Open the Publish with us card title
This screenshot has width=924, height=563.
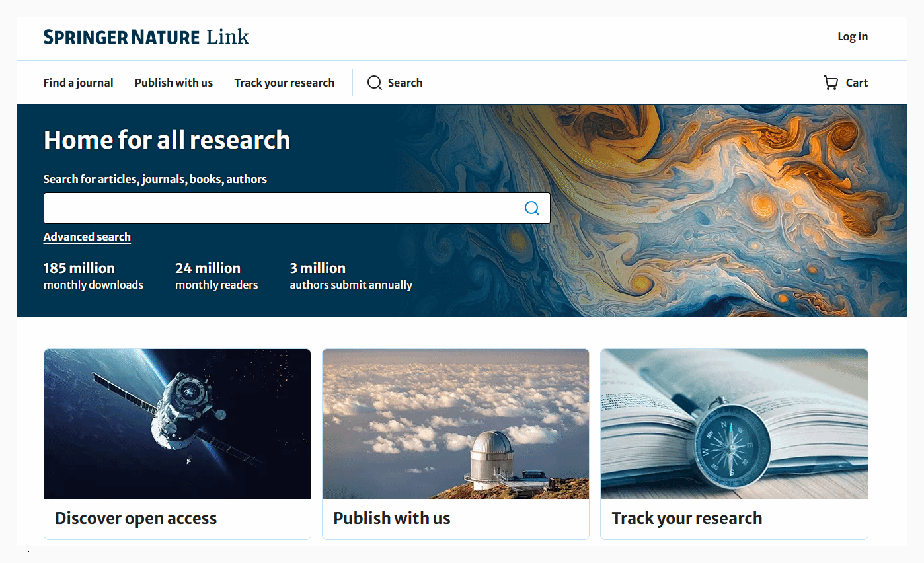tap(392, 519)
